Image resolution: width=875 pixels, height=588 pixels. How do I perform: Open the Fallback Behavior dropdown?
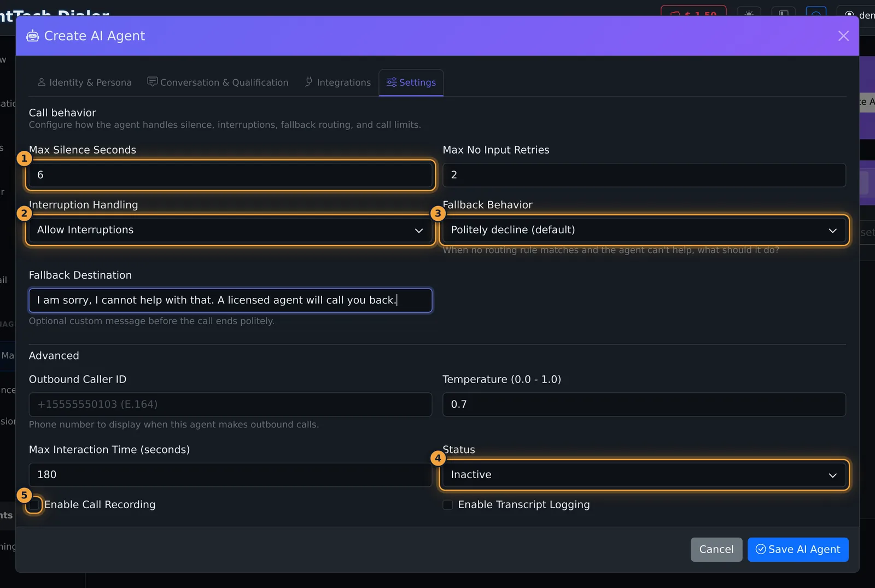pyautogui.click(x=644, y=230)
